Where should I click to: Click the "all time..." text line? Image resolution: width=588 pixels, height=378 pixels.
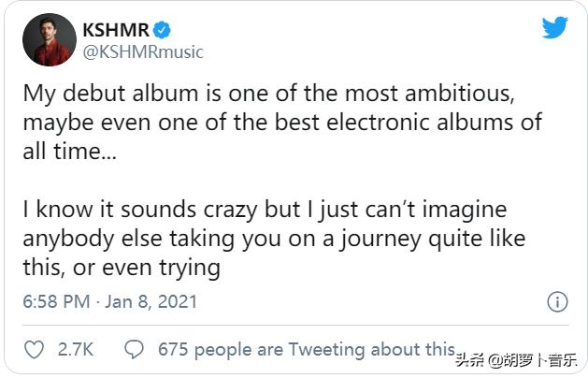click(x=70, y=152)
